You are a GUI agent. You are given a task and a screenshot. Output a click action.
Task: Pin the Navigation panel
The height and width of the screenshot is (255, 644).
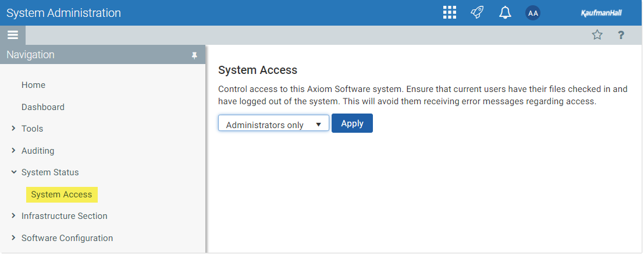pos(195,55)
